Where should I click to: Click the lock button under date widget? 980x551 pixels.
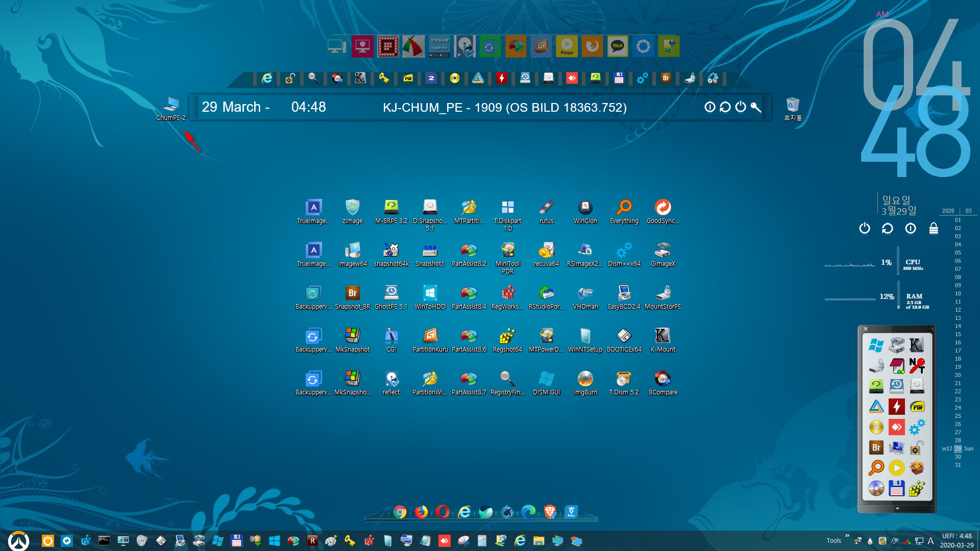click(934, 228)
